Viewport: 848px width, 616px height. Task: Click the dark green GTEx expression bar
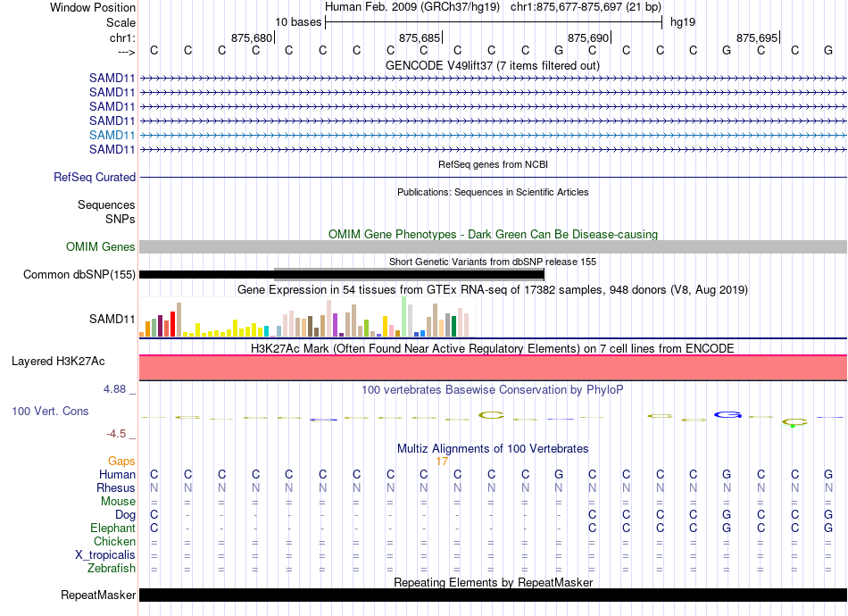pyautogui.click(x=453, y=326)
